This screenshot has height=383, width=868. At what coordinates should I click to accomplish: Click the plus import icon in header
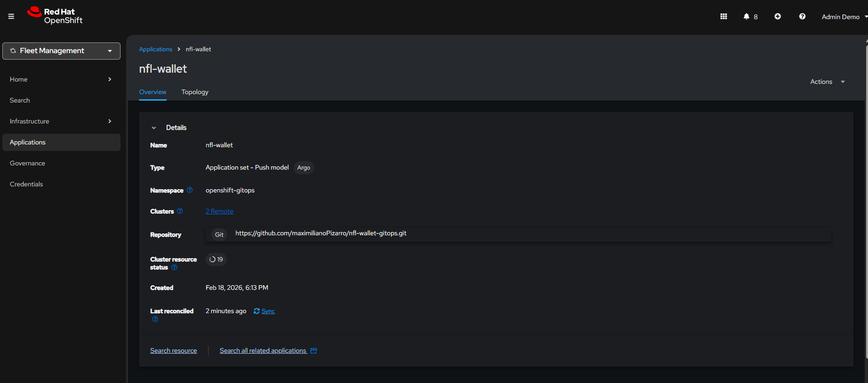click(778, 16)
